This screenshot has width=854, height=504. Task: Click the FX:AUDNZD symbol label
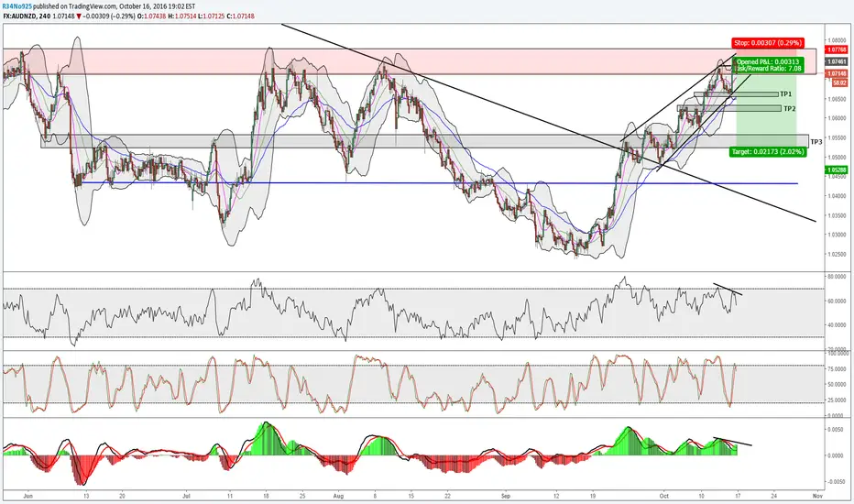[18, 16]
